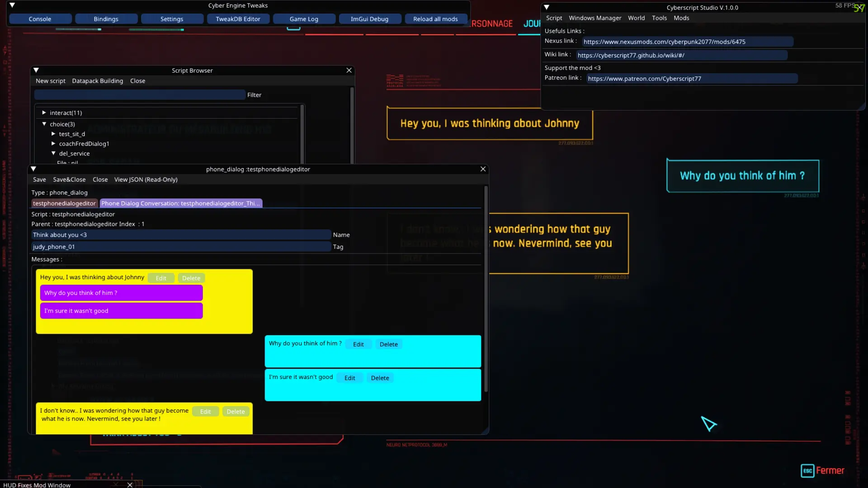Viewport: 868px width, 488px height.
Task: Close the phone_dialog editor with X icon
Action: (x=483, y=169)
